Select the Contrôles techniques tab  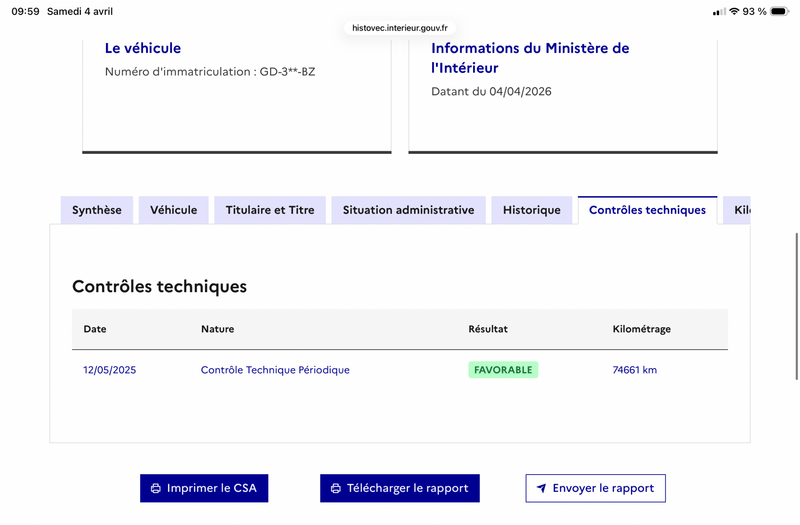(647, 210)
